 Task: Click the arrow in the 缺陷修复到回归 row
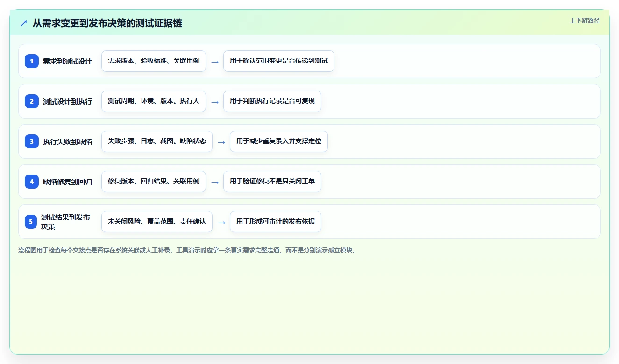pyautogui.click(x=215, y=182)
